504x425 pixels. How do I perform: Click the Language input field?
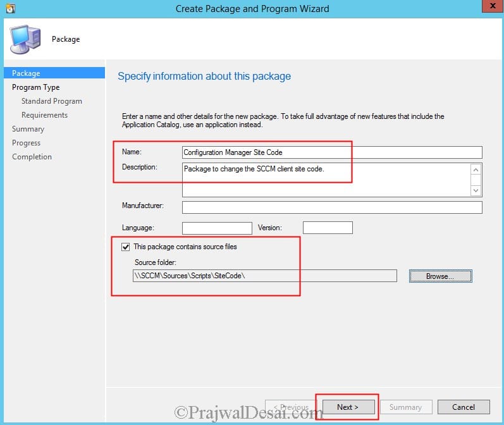pyautogui.click(x=217, y=228)
